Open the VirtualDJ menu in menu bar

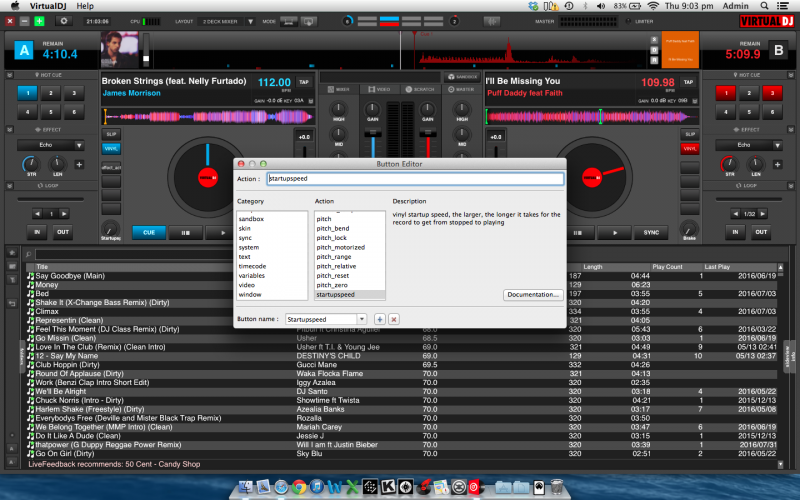coord(49,6)
